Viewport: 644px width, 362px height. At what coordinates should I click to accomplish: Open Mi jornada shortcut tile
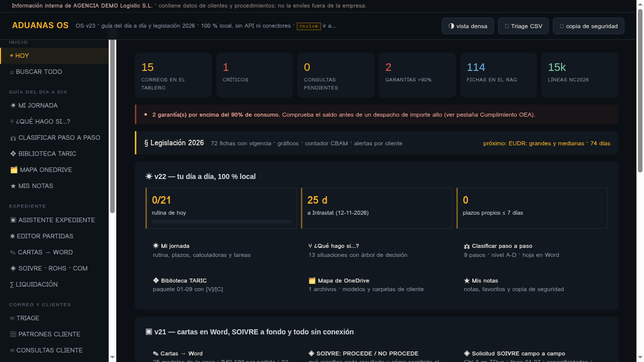click(x=221, y=250)
